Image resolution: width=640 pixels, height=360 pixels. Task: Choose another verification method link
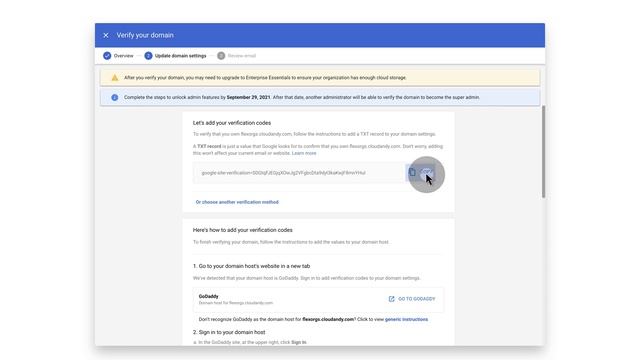pos(237,202)
